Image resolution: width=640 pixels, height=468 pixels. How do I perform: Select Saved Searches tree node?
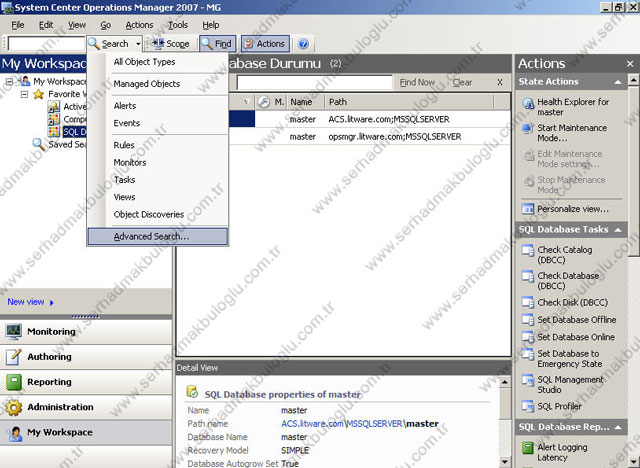pyautogui.click(x=59, y=144)
